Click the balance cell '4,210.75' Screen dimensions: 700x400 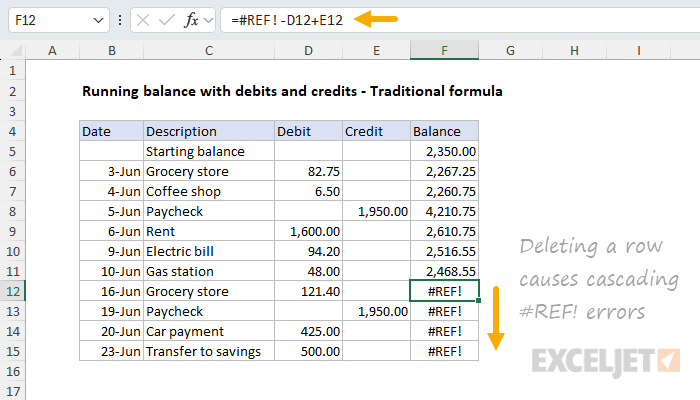[444, 212]
